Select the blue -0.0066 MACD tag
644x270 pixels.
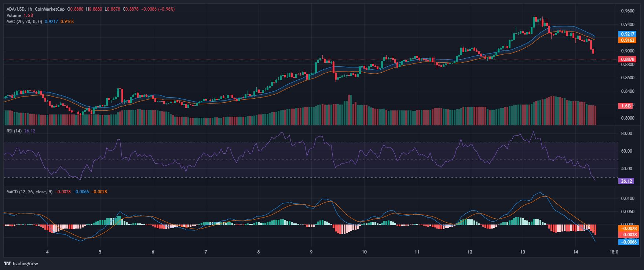click(x=628, y=242)
